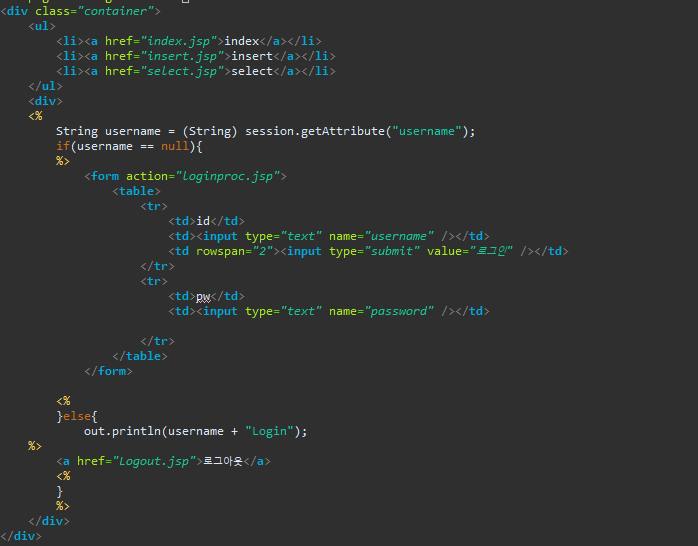The width and height of the screenshot is (698, 546).
Task: Click the word "index" link text
Action: [x=241, y=41]
